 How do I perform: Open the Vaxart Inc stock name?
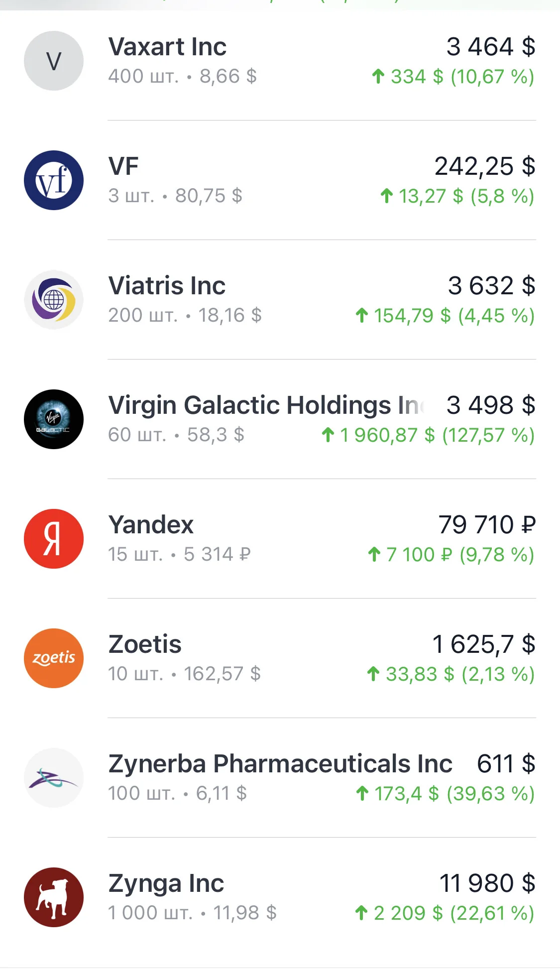pyautogui.click(x=167, y=47)
